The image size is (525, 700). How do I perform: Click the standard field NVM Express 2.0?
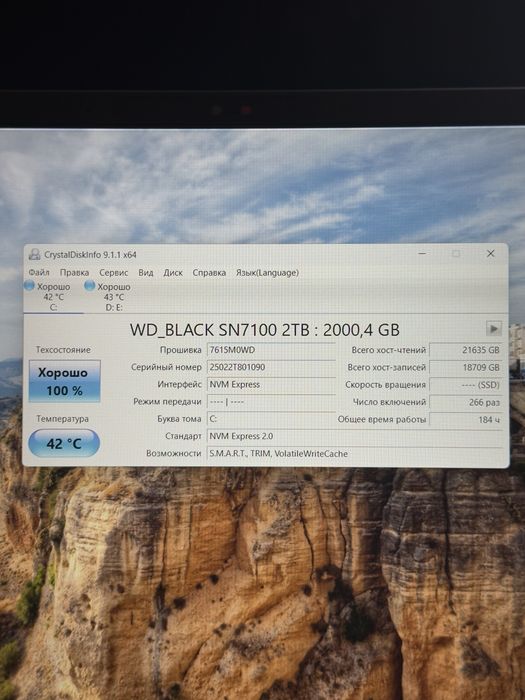[355, 436]
